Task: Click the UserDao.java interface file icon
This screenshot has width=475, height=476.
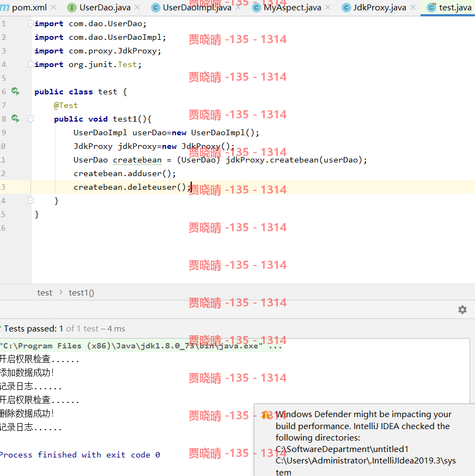Action: click(71, 8)
